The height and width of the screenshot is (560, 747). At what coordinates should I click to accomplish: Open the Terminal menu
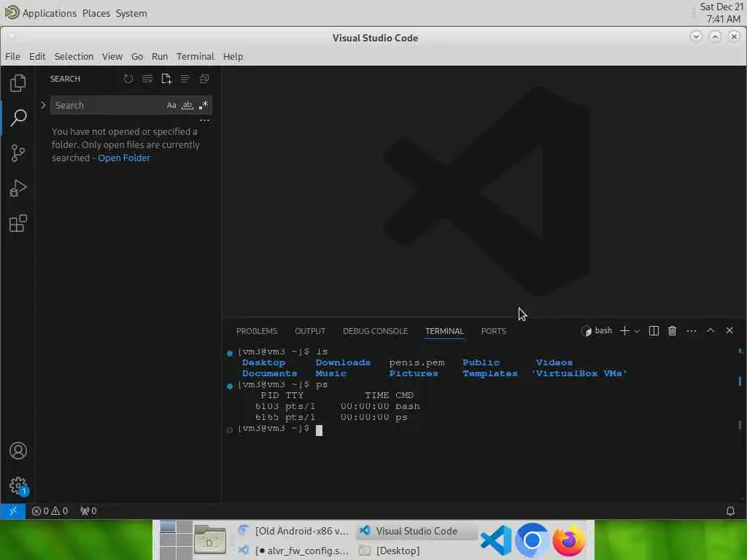(196, 56)
